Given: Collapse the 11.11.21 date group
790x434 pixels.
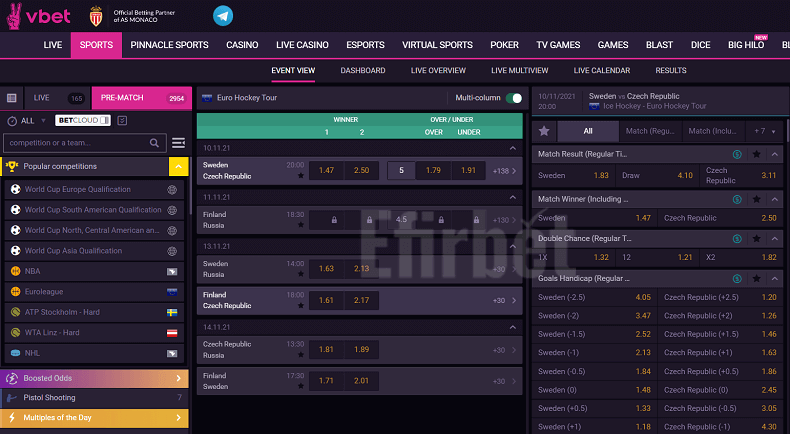Looking at the screenshot, I should pyautogui.click(x=512, y=197).
